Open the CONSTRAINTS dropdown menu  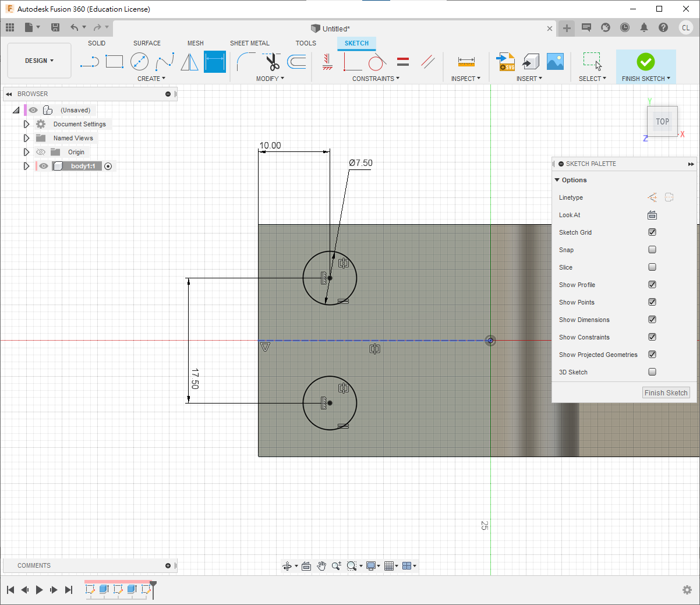[376, 79]
